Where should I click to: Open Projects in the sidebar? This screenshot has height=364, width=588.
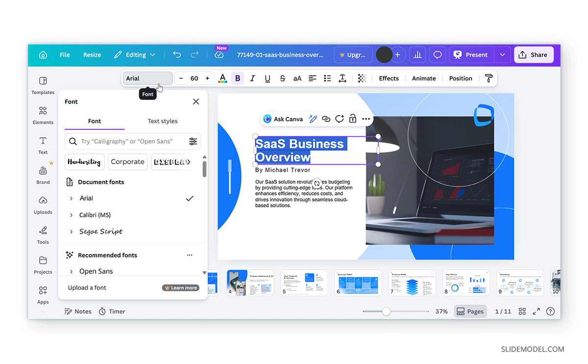pos(43,265)
